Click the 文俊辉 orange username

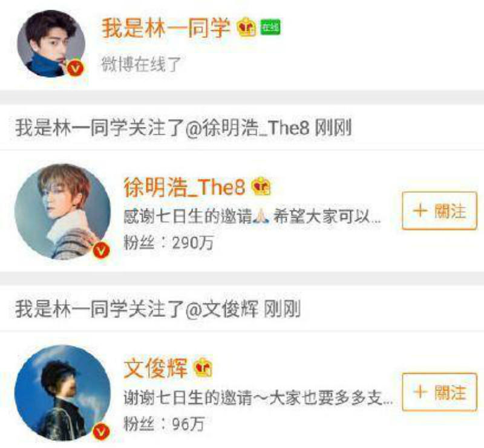(155, 368)
